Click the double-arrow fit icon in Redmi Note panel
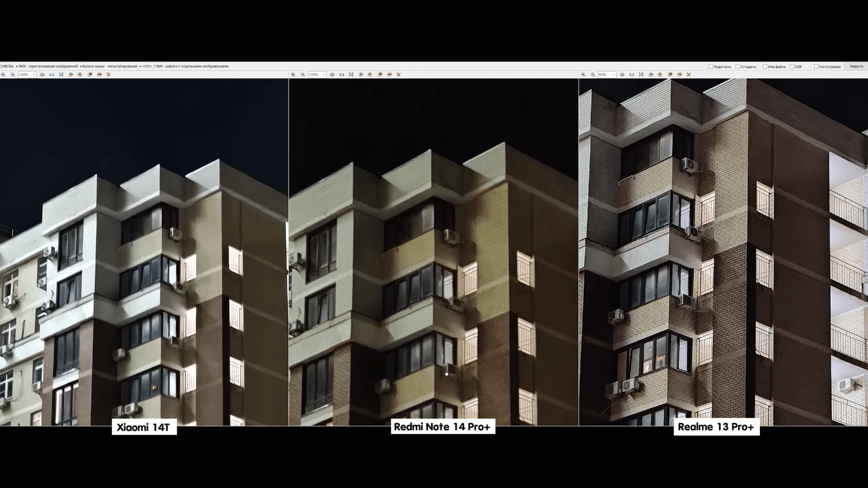868x488 pixels. coord(332,74)
